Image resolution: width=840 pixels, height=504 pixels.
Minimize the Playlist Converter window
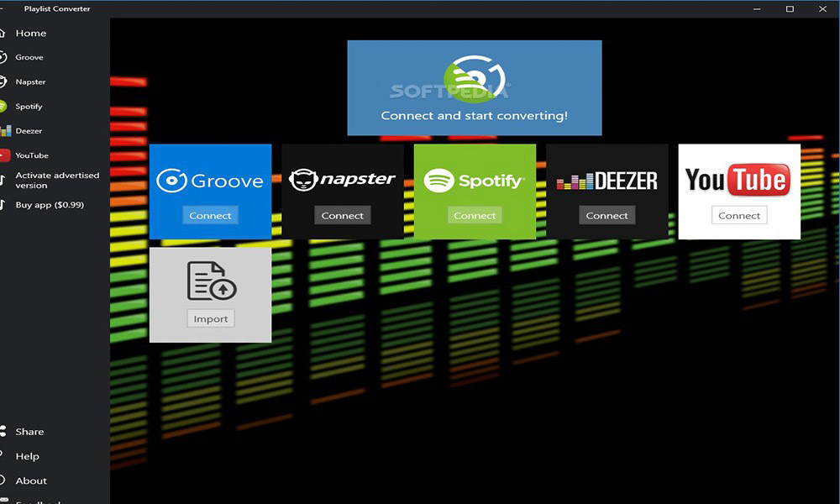point(757,8)
